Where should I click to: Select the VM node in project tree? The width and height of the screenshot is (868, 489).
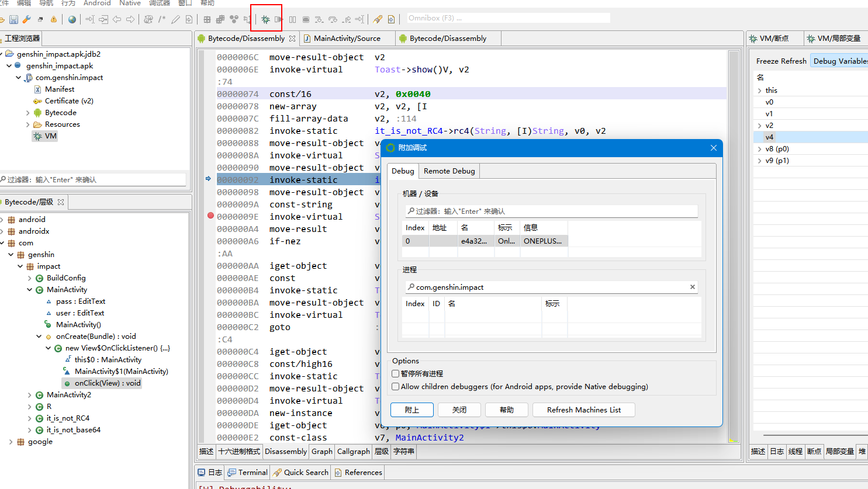pos(46,136)
